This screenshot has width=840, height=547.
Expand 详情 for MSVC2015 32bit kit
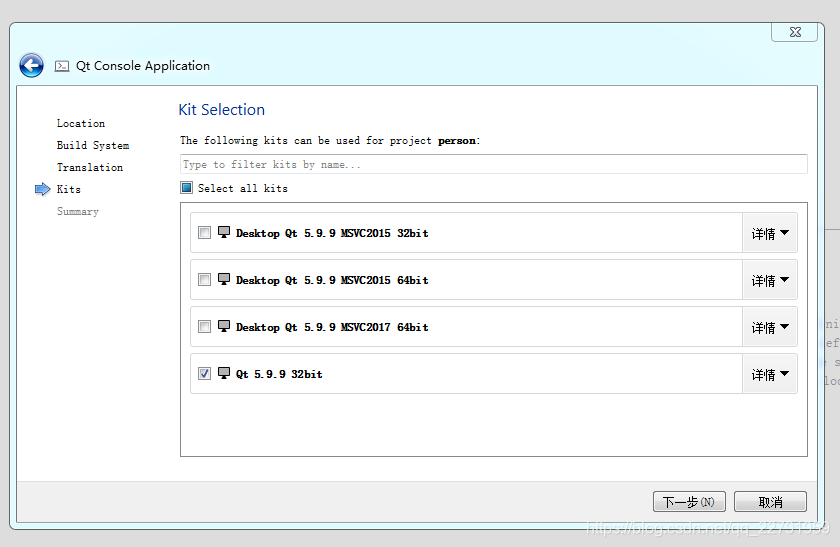click(x=770, y=233)
